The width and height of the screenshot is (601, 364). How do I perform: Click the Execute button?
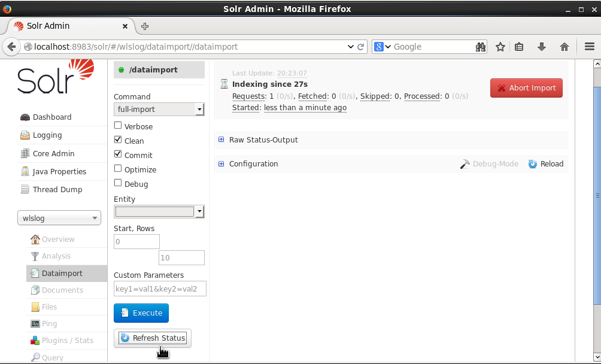(x=141, y=313)
